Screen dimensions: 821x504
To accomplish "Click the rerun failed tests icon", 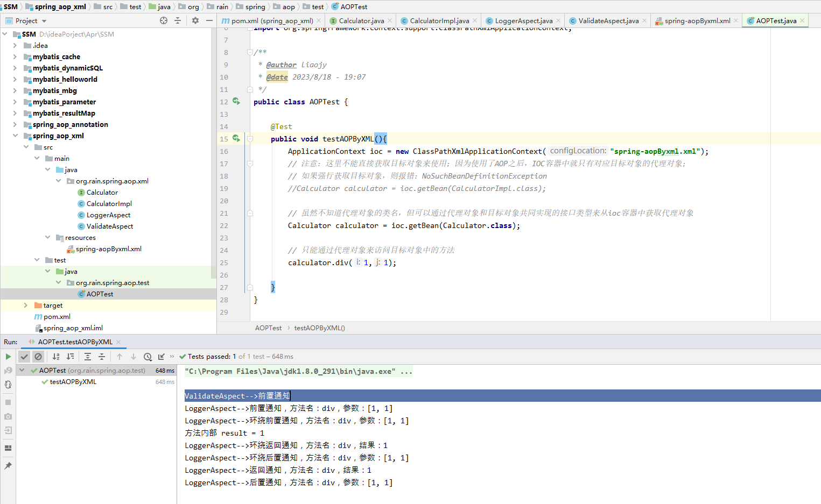I will 8,371.
